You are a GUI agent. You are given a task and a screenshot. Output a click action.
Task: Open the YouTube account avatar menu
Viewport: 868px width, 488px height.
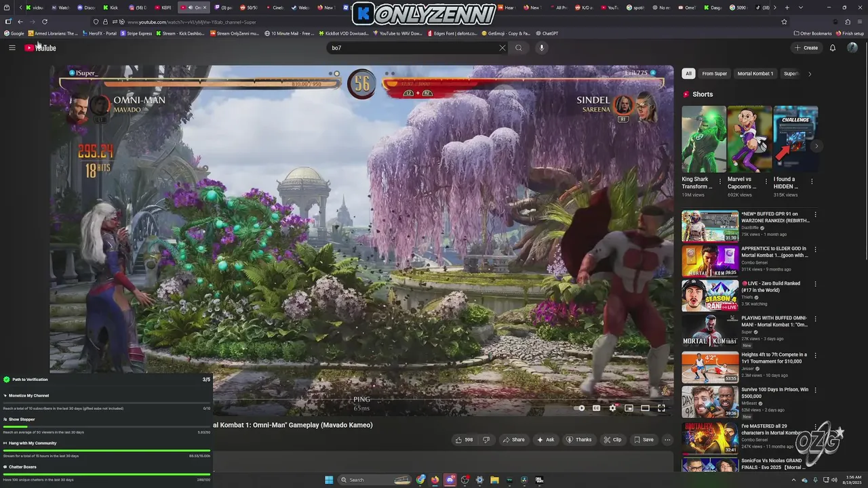[x=852, y=47]
